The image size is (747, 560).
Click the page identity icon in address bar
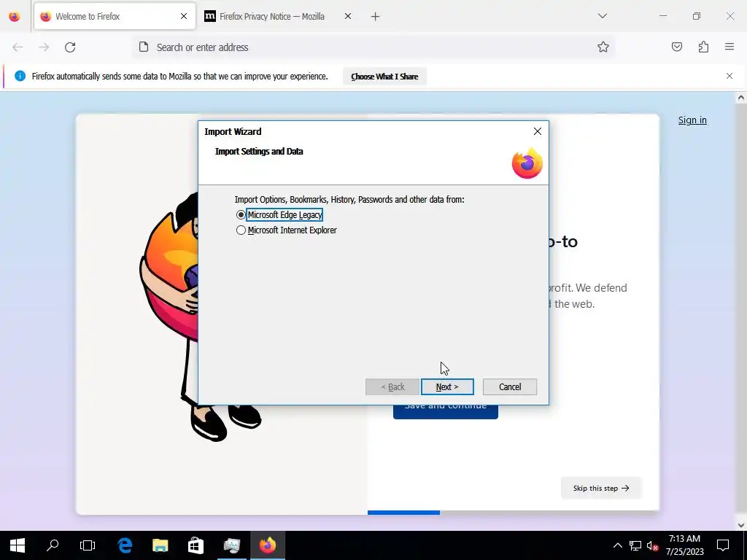click(x=144, y=47)
